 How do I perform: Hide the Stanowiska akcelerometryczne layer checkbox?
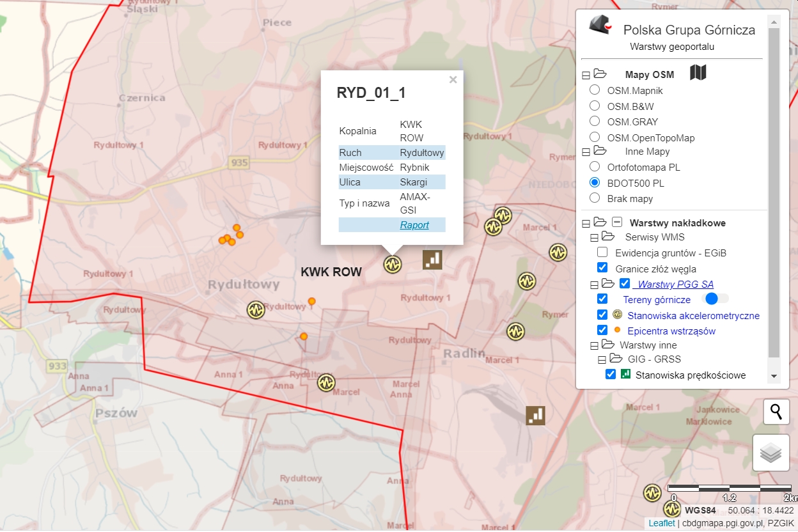602,315
